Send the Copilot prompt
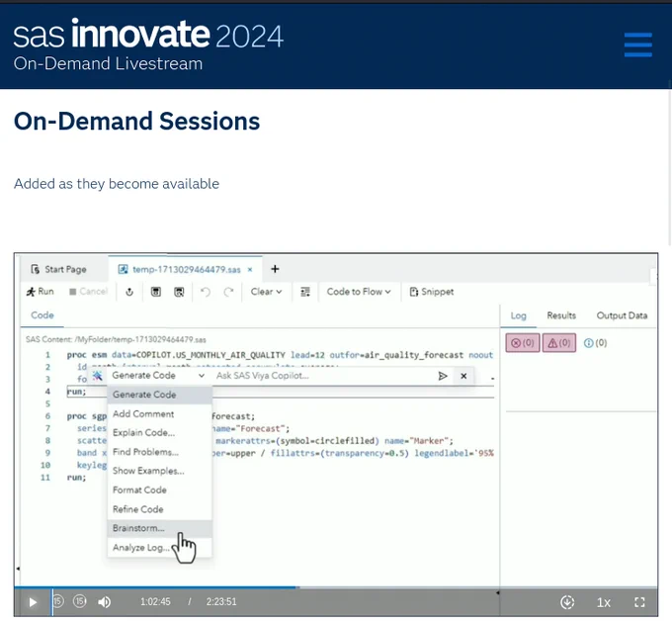The height and width of the screenshot is (624, 672). [x=443, y=376]
